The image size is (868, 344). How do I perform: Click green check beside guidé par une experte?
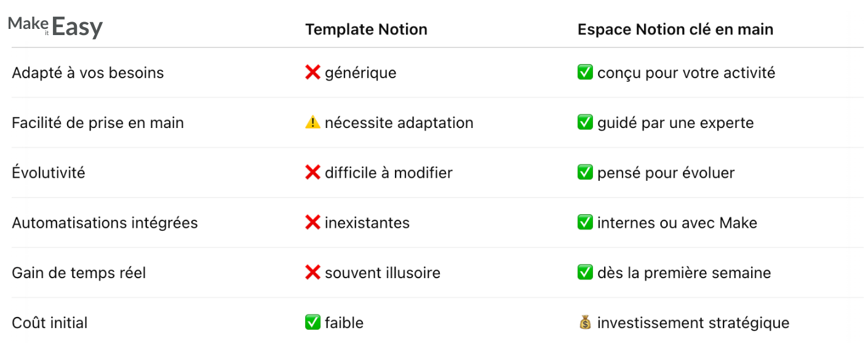pyautogui.click(x=585, y=122)
